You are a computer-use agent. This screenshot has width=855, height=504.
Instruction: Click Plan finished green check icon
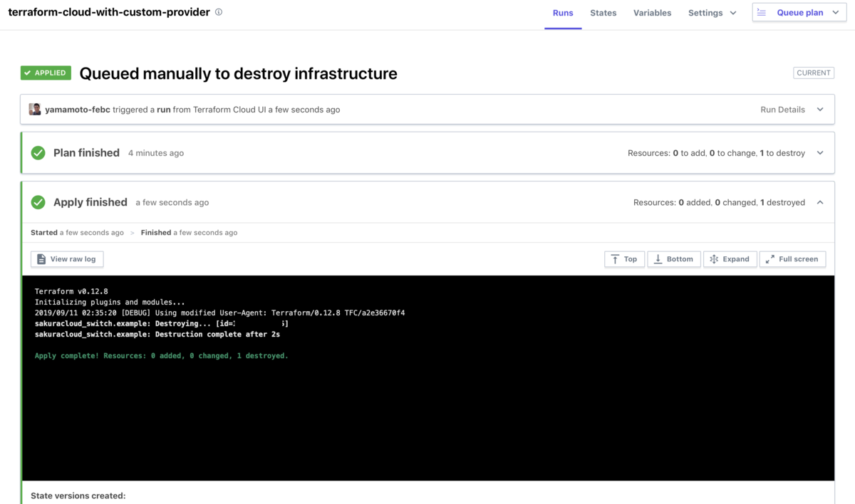pos(38,153)
